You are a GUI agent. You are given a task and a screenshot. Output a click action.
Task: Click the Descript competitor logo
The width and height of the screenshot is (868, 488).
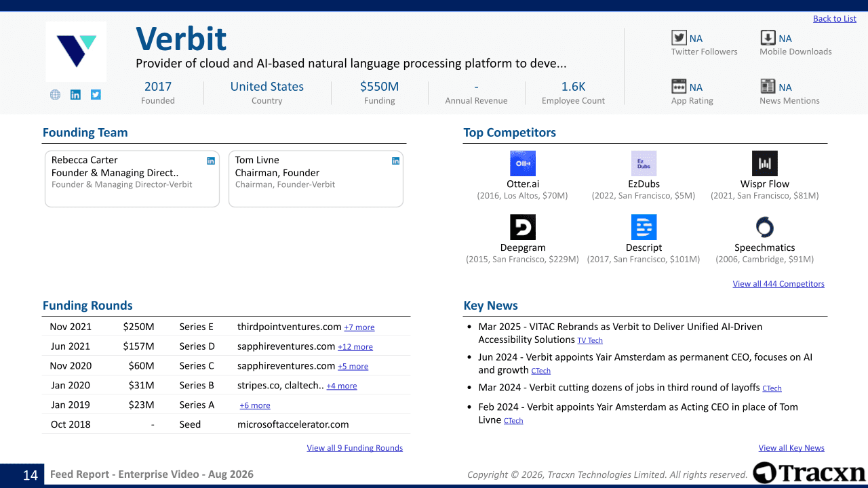tap(644, 227)
